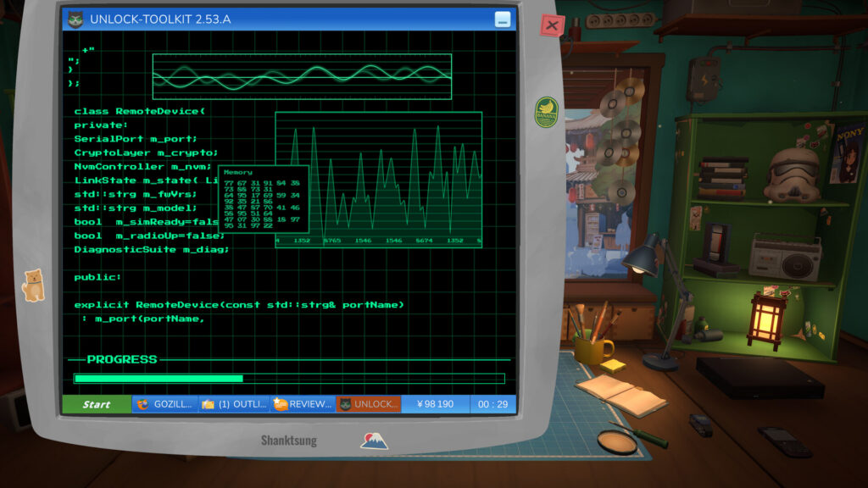Click the 00:29 taskbar clock
Image resolution: width=868 pixels, height=488 pixels.
coord(492,404)
